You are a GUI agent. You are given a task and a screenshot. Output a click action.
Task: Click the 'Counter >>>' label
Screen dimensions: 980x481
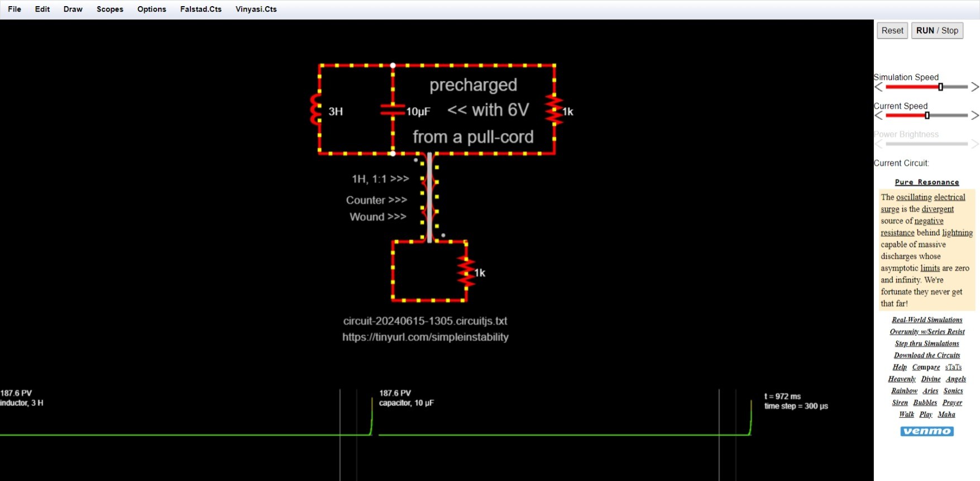(376, 200)
